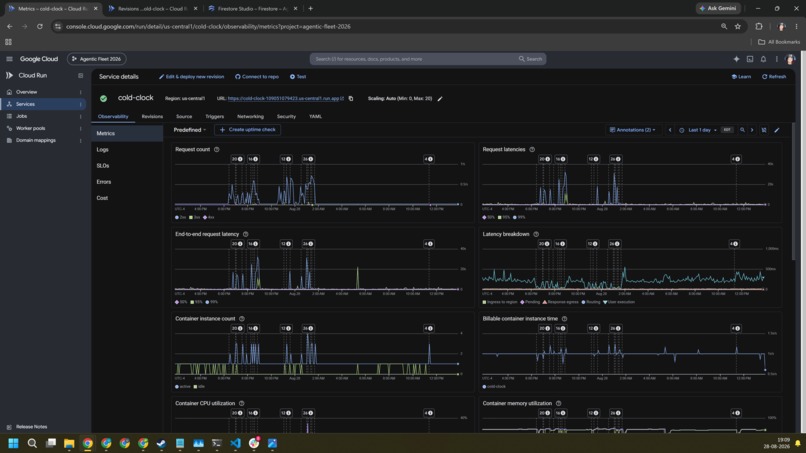Shift time range forward with right arrow

(x=752, y=130)
